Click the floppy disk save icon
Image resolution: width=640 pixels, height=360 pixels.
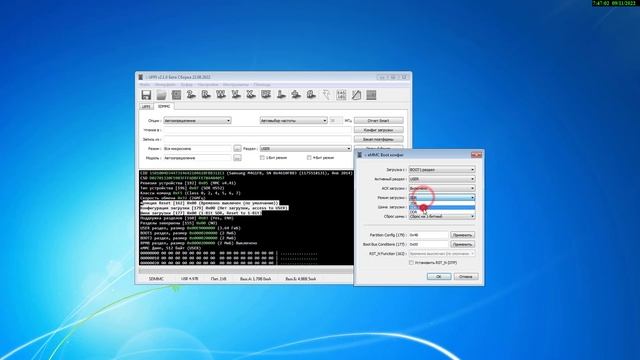(x=146, y=95)
